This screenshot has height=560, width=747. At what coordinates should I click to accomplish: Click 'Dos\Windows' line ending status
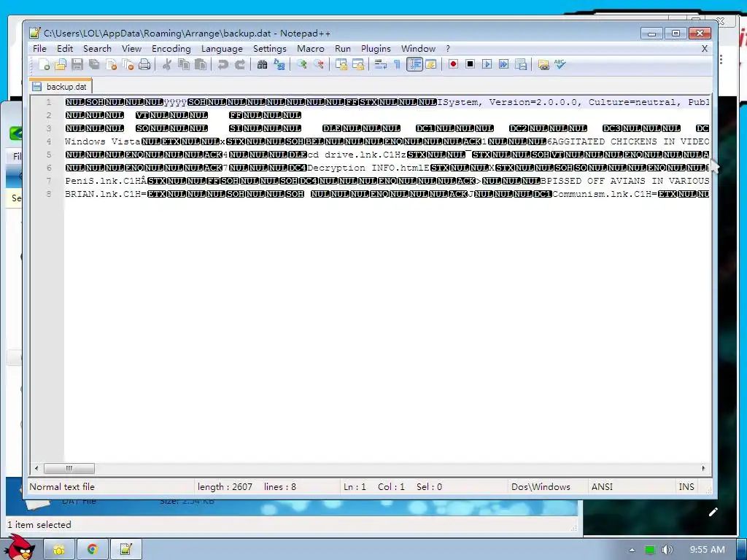[x=541, y=486]
